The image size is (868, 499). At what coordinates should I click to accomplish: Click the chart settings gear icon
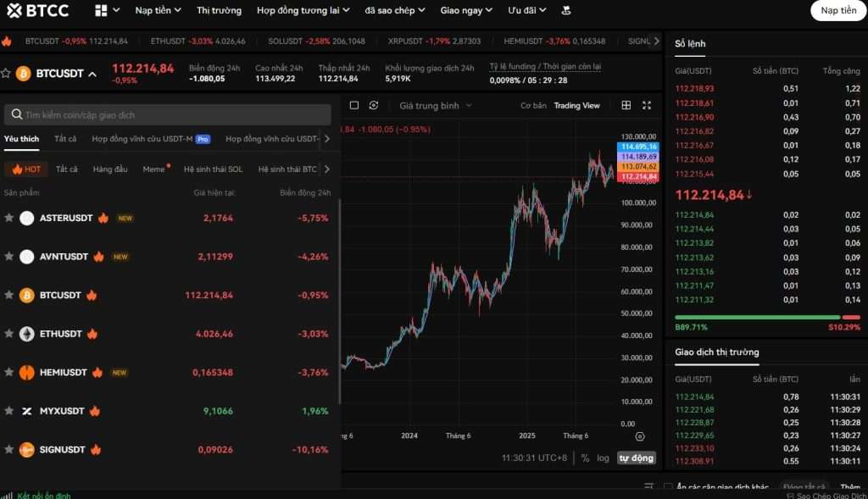click(640, 436)
